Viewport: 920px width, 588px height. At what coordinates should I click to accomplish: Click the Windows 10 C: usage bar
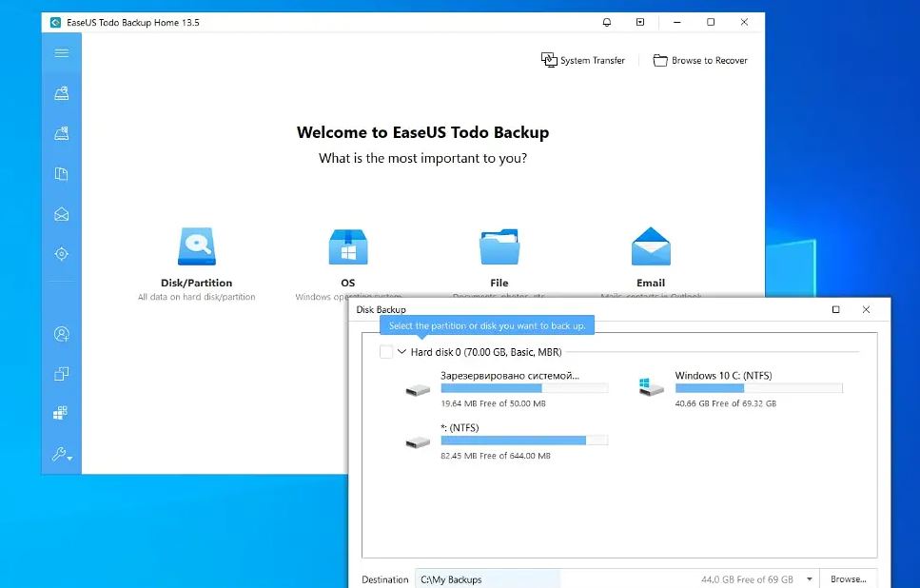click(x=758, y=388)
